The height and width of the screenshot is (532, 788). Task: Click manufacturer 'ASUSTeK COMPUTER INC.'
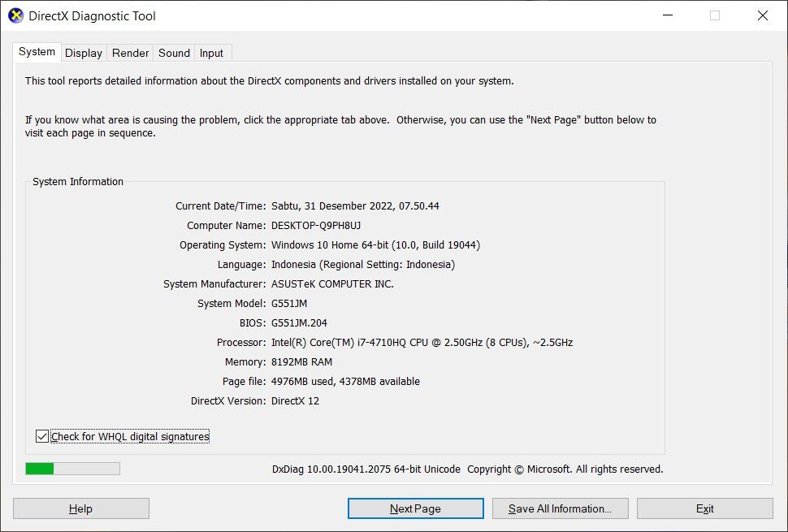pyautogui.click(x=333, y=284)
